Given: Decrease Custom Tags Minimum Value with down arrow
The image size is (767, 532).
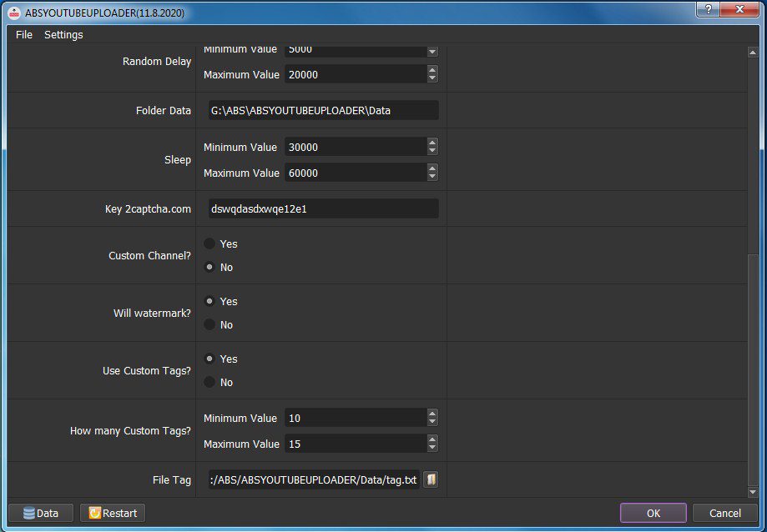Looking at the screenshot, I should pos(432,422).
